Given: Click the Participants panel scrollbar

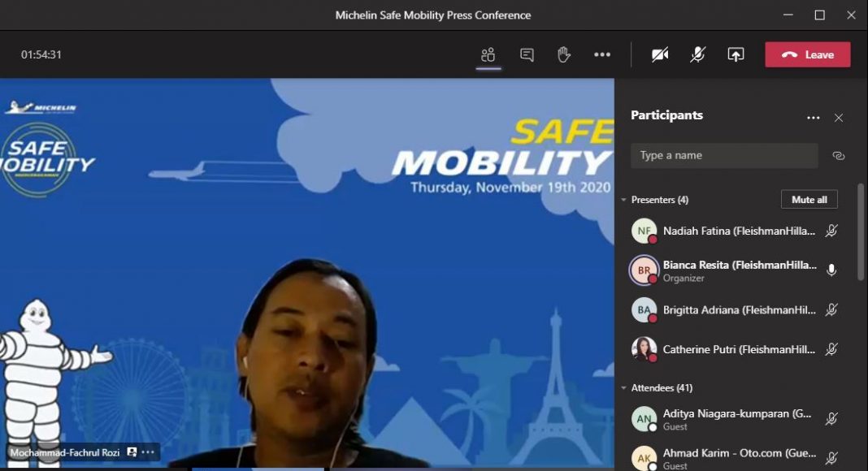Looking at the screenshot, I should click(861, 231).
